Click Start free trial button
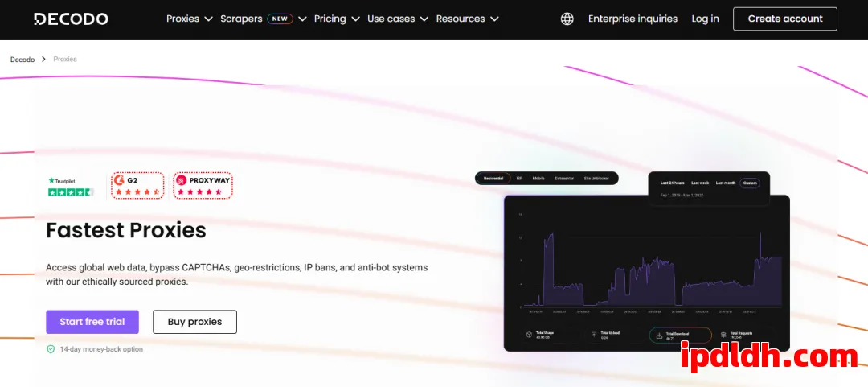Image resolution: width=868 pixels, height=387 pixels. (92, 322)
